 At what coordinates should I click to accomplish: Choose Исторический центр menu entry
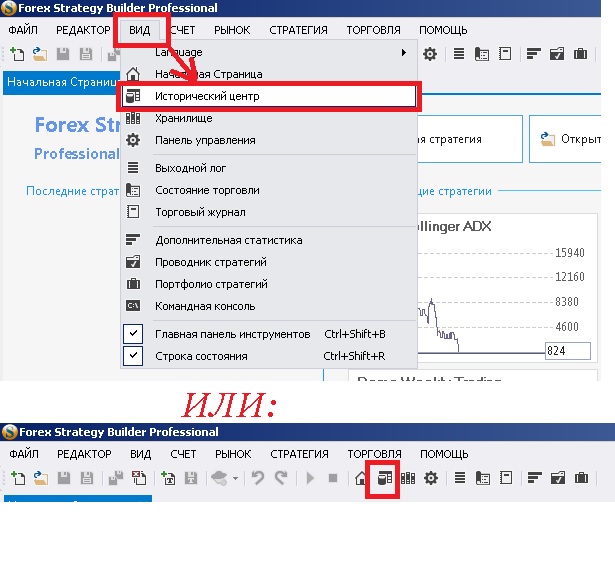269,96
